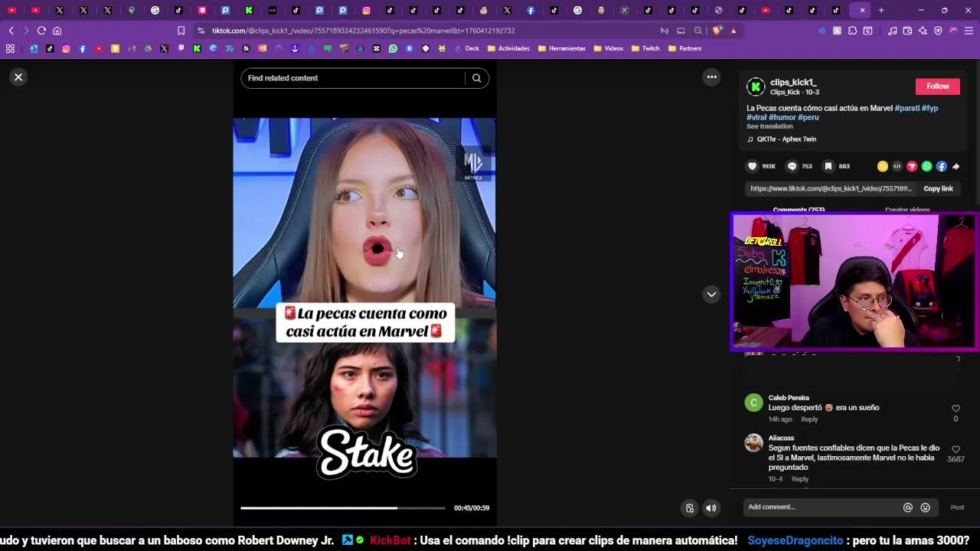Screen dimensions: 980x551
Task: Open the clips_kick1_ profile avatar
Action: point(756,86)
